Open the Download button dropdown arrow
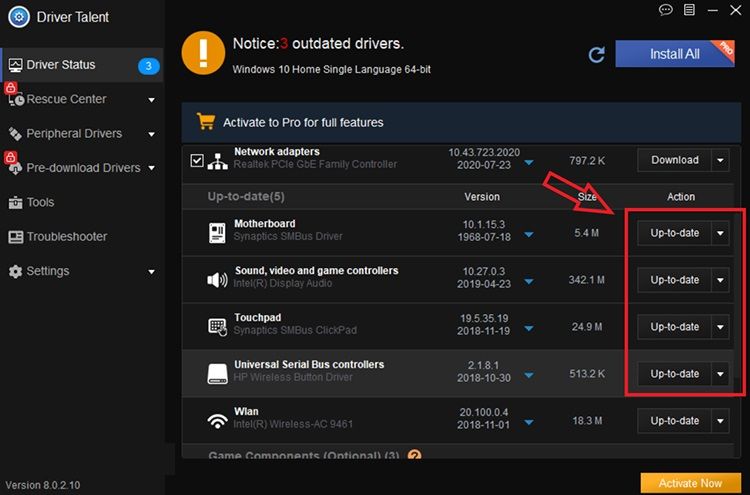This screenshot has height=495, width=750. click(x=720, y=160)
